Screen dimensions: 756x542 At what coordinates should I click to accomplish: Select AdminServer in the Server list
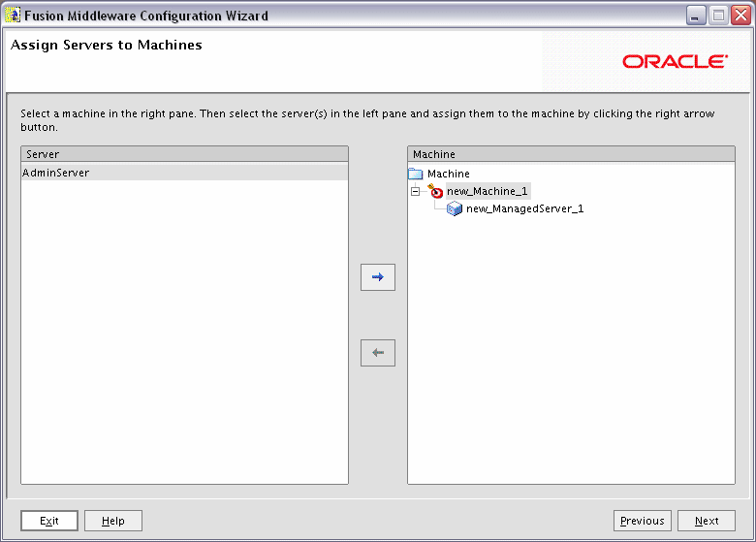[185, 173]
